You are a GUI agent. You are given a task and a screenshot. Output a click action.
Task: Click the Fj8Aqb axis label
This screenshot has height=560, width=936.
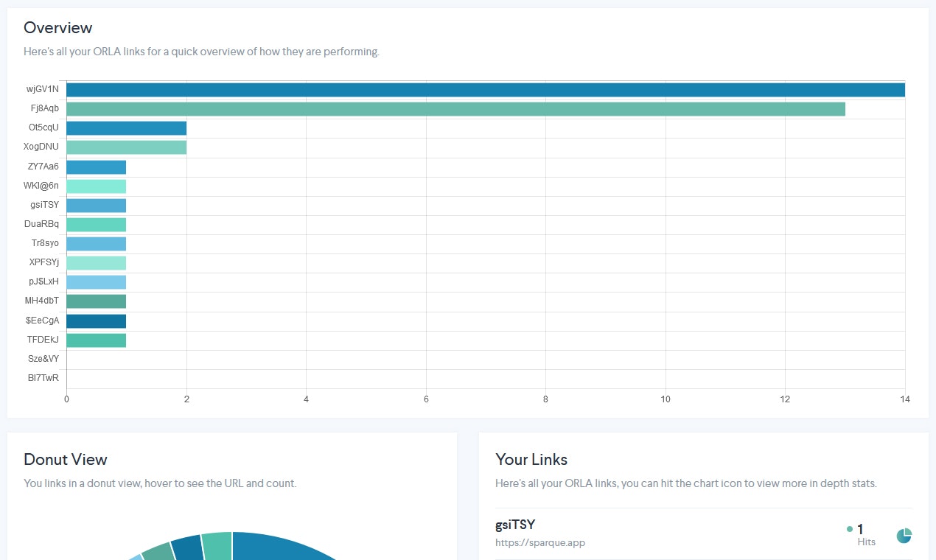(45, 108)
